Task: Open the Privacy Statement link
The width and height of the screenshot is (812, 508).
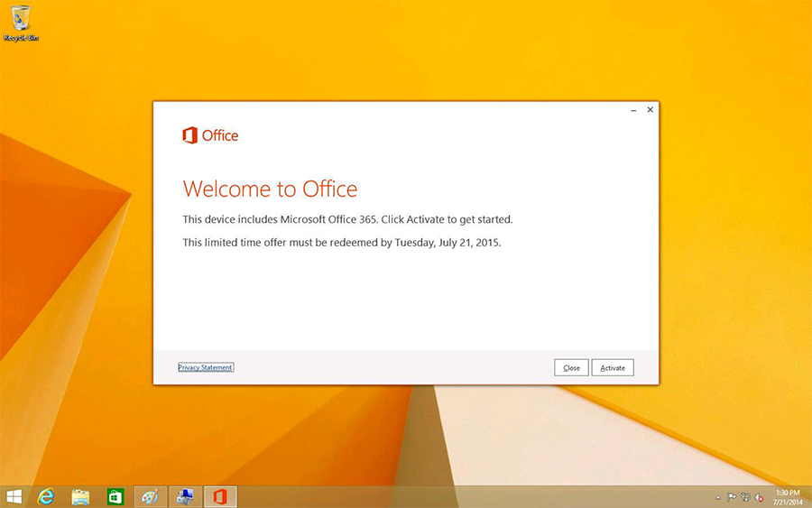Action: point(206,367)
